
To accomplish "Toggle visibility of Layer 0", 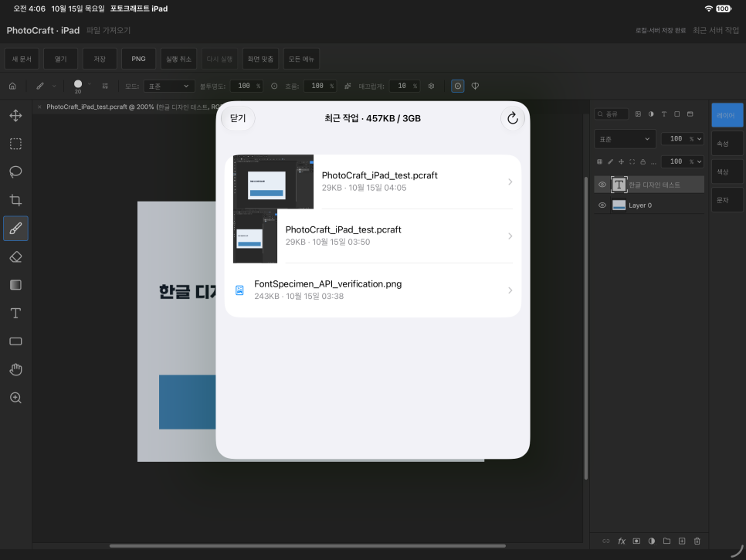I will 602,205.
